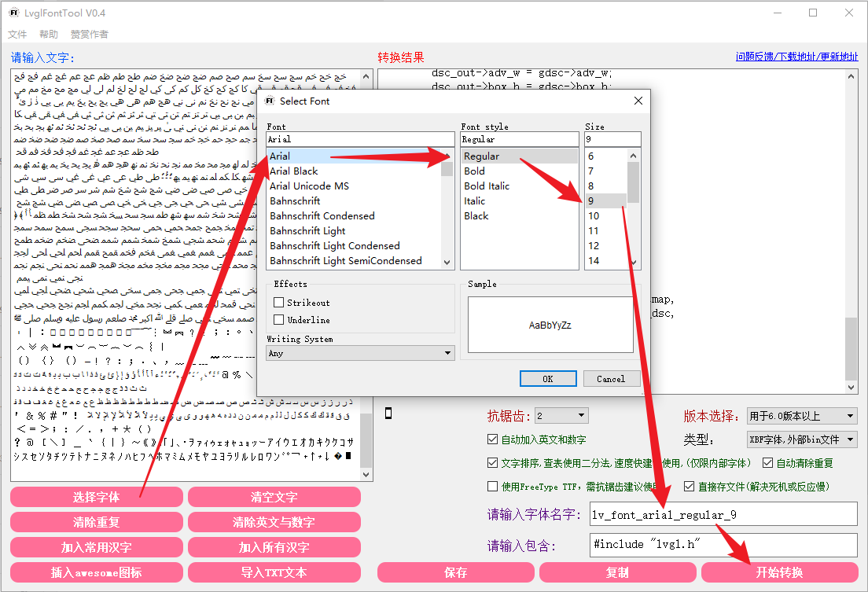Click Cancel in the Select Font dialog

point(611,379)
